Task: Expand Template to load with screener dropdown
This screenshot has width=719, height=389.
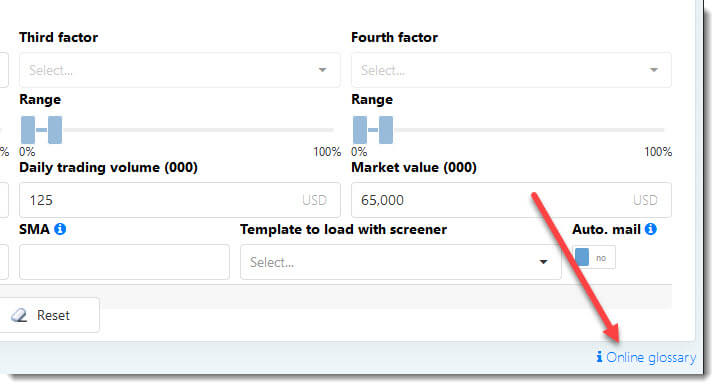Action: 400,262
